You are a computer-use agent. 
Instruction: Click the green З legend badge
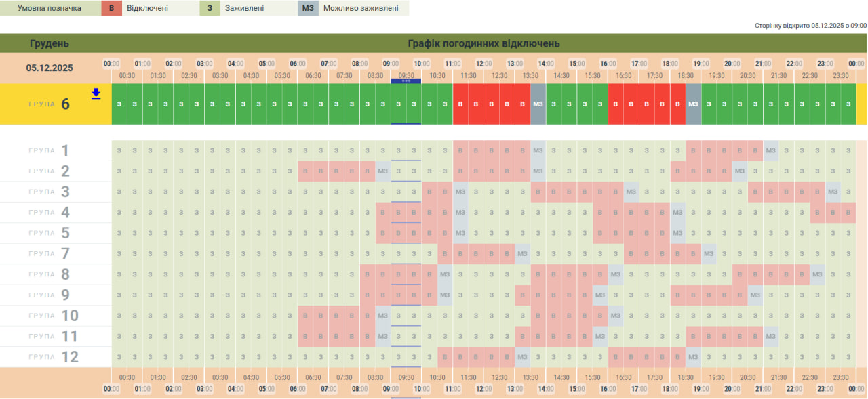tap(210, 9)
